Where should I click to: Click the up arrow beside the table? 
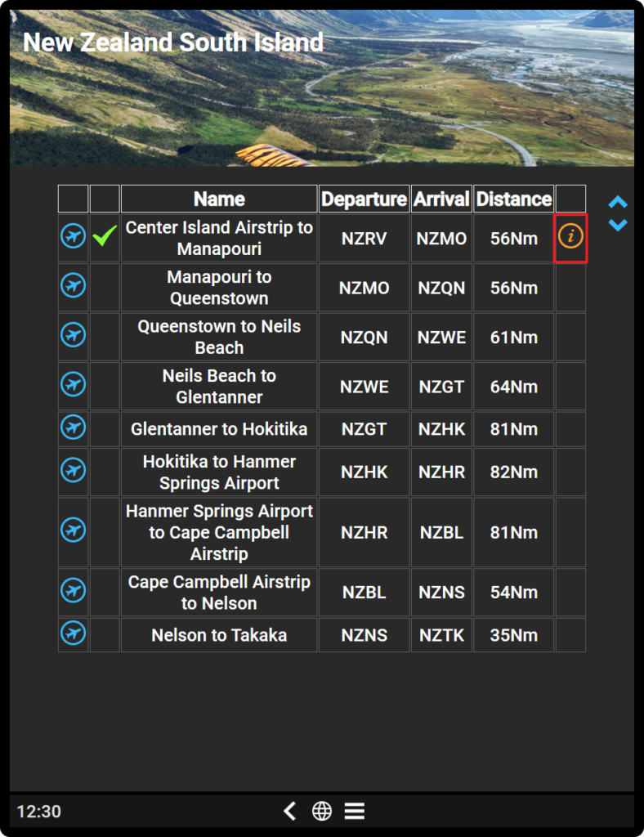click(618, 202)
